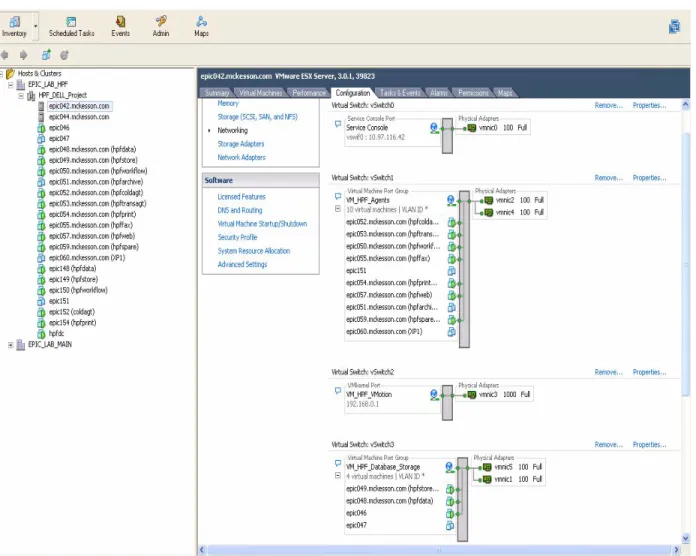Click the vmnic5 adapter icon
Screen dimensions: 696x556
487,467
